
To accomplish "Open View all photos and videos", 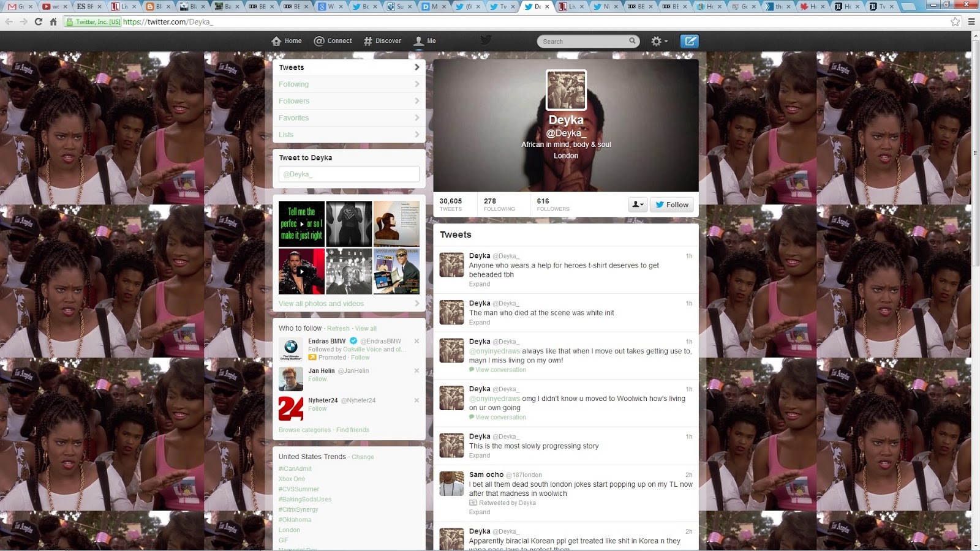I will pyautogui.click(x=321, y=304).
